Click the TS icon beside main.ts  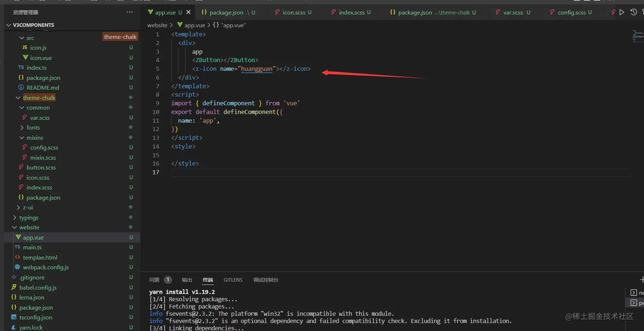(x=17, y=247)
